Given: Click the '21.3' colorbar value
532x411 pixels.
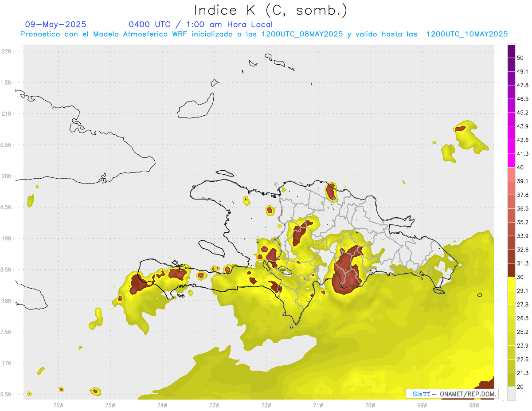Looking at the screenshot, I should click(523, 373).
